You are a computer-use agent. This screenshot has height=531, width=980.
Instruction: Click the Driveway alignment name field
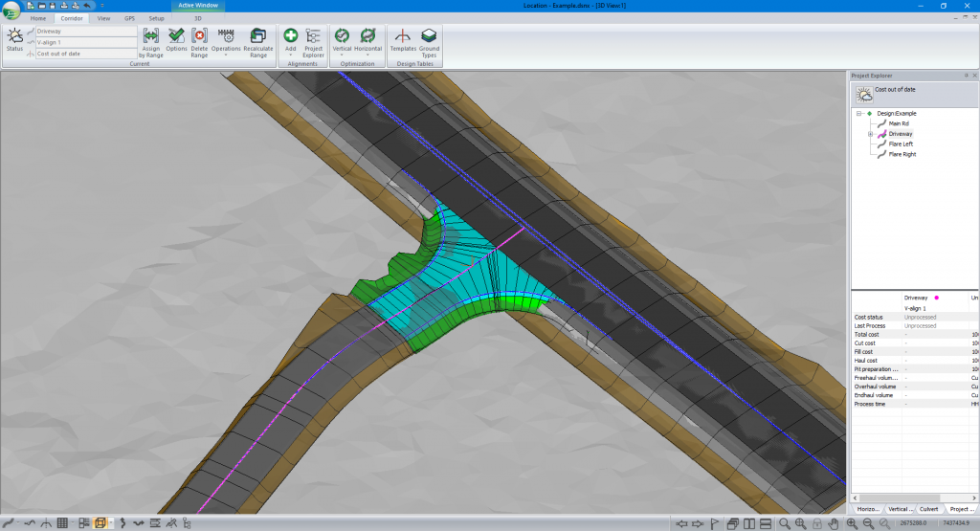[x=86, y=31]
